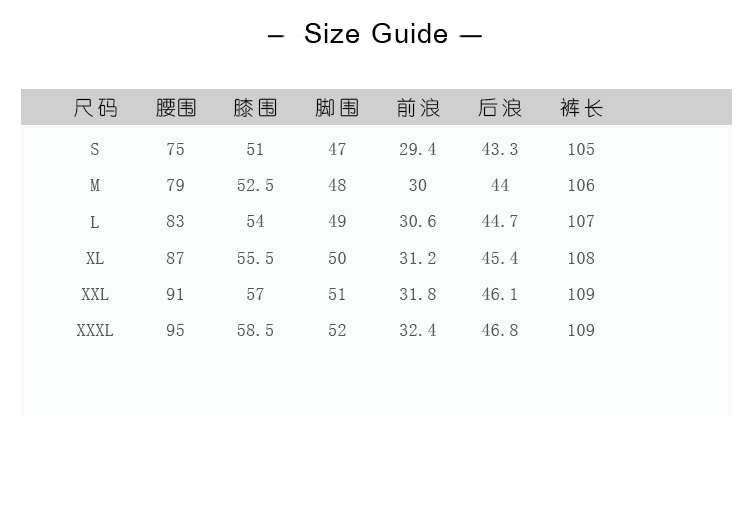Click the M size row label
Viewport: 750px width, 521px height.
click(95, 185)
